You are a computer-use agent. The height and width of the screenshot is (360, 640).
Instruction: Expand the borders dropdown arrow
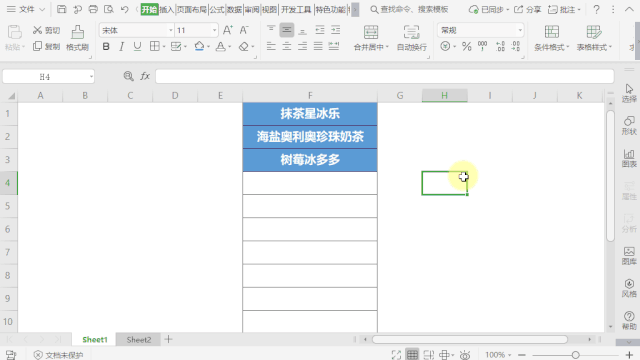click(164, 47)
